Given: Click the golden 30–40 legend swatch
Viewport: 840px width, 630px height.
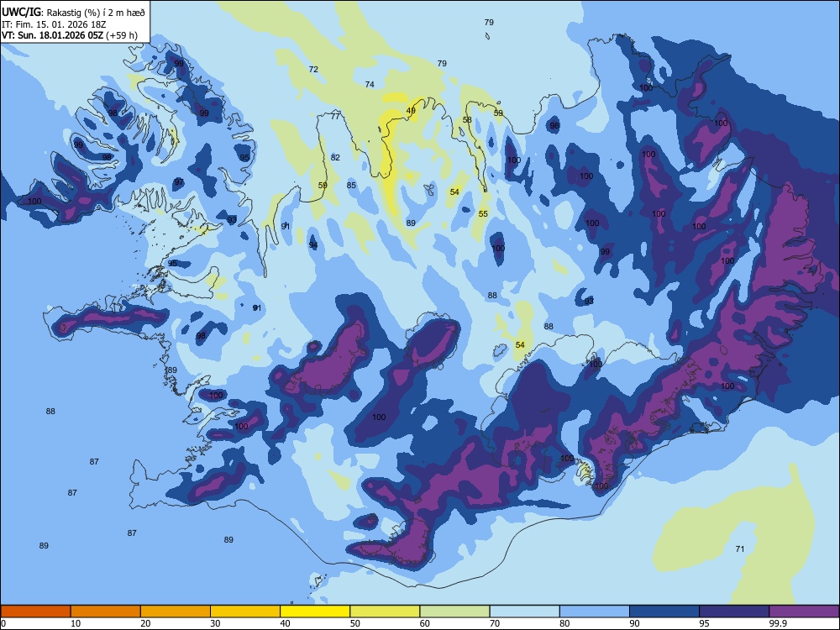Looking at the screenshot, I should point(245,612).
